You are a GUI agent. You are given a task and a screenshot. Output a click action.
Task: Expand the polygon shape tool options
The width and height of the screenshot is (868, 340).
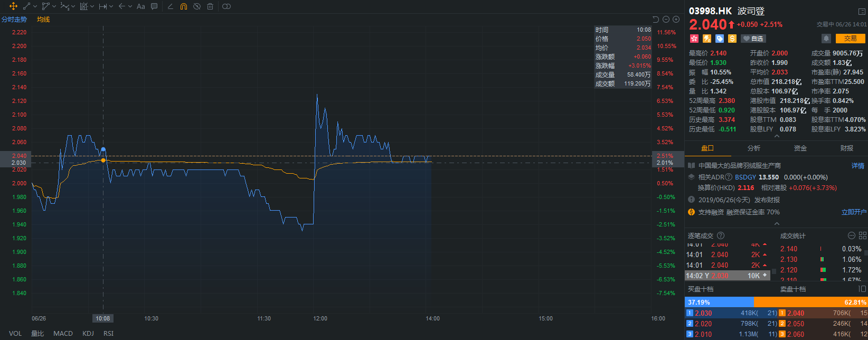coord(54,6)
